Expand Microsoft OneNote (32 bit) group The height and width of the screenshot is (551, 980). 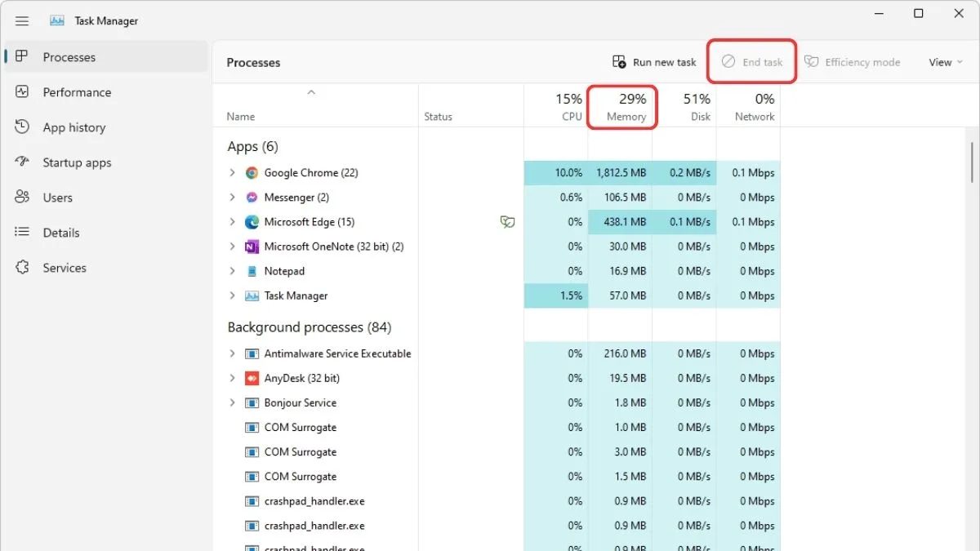click(x=232, y=247)
